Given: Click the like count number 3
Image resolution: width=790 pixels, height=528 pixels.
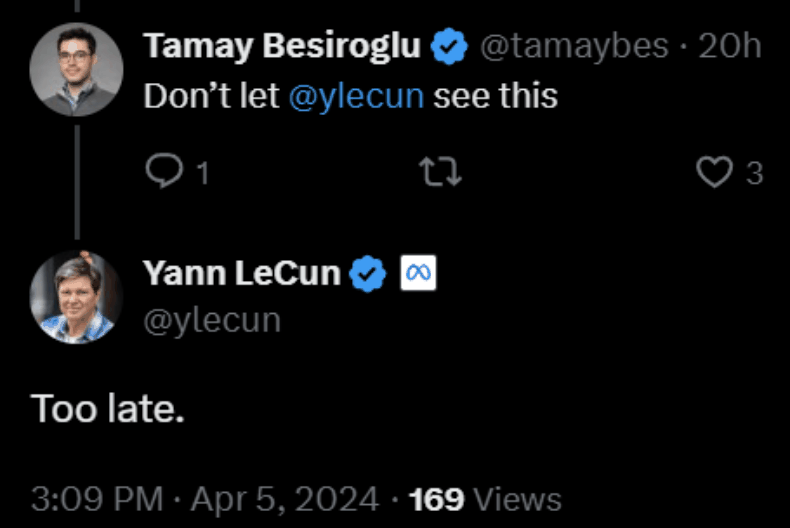Looking at the screenshot, I should pyautogui.click(x=754, y=174).
